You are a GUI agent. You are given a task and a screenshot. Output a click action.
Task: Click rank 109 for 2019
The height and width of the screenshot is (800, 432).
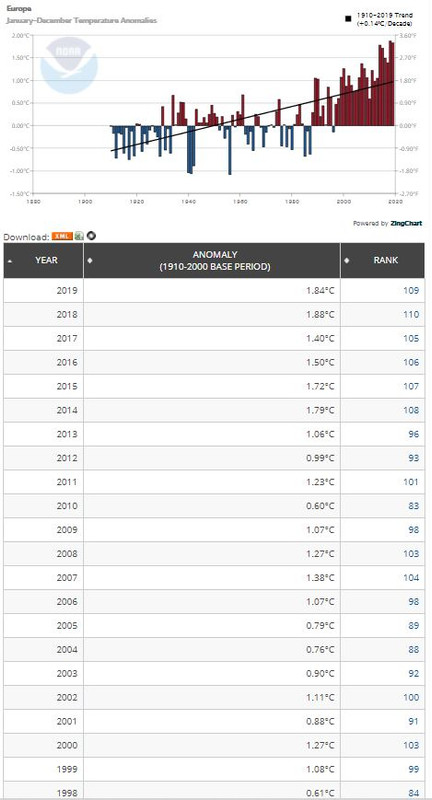[x=411, y=291]
